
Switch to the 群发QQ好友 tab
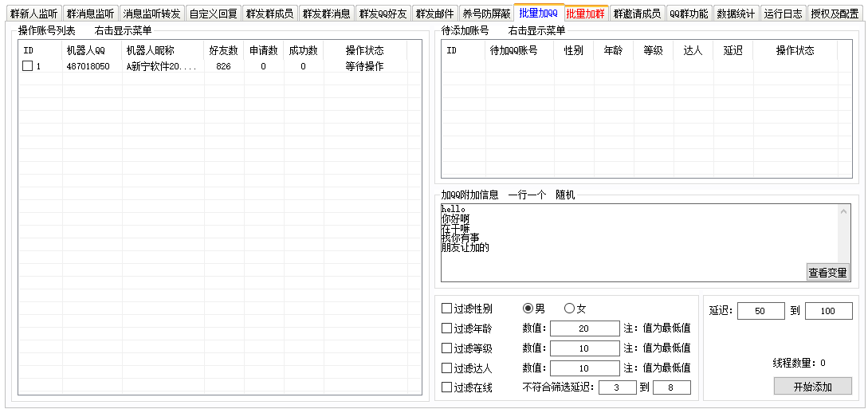383,14
